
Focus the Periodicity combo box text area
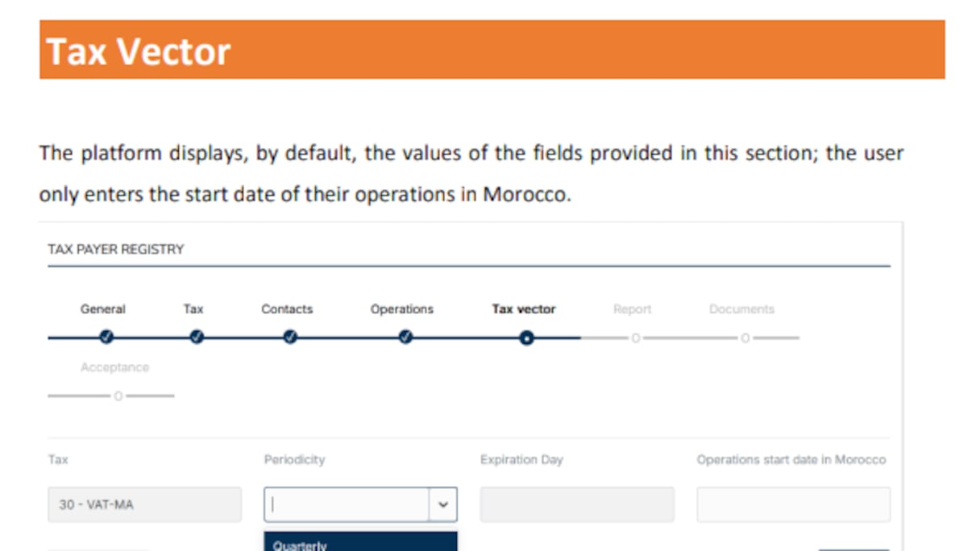tap(347, 504)
